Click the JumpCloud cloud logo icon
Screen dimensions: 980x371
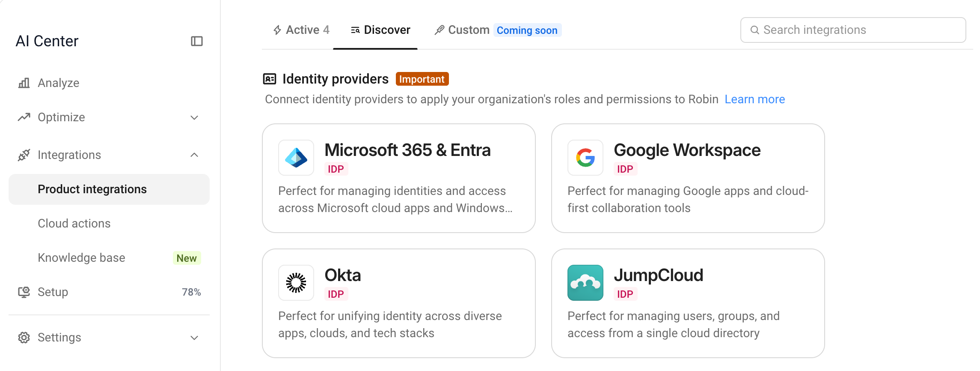[585, 283]
